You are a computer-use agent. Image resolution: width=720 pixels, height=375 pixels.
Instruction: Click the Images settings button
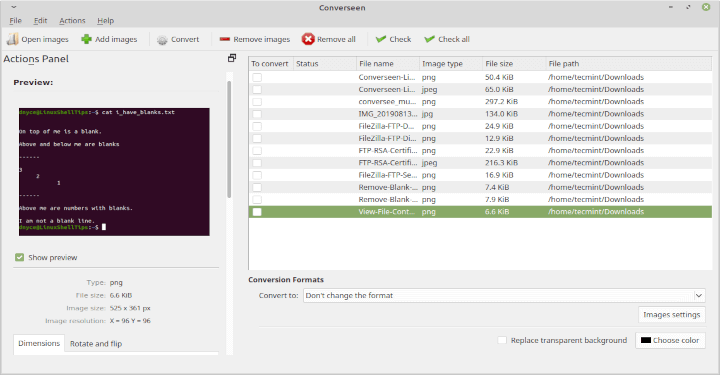pyautogui.click(x=671, y=314)
